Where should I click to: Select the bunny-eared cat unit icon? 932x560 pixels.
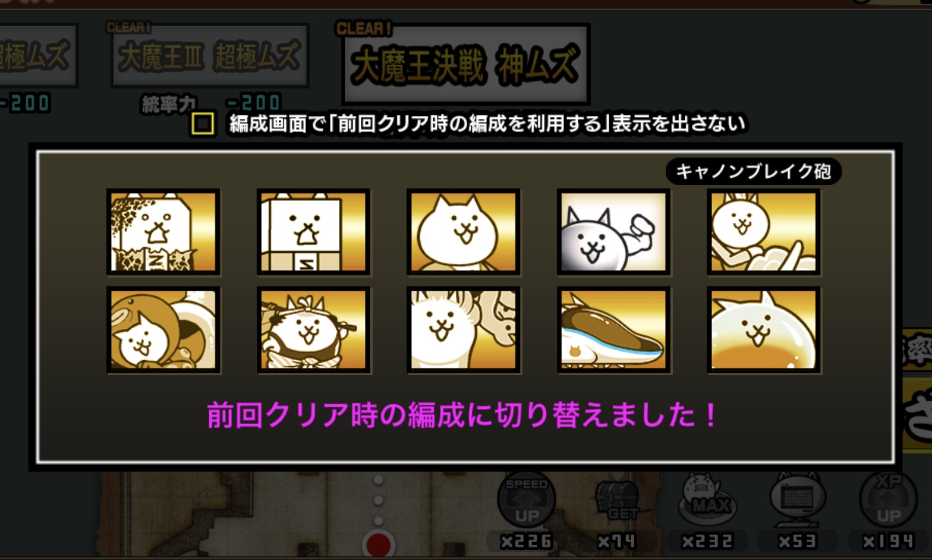(x=763, y=232)
